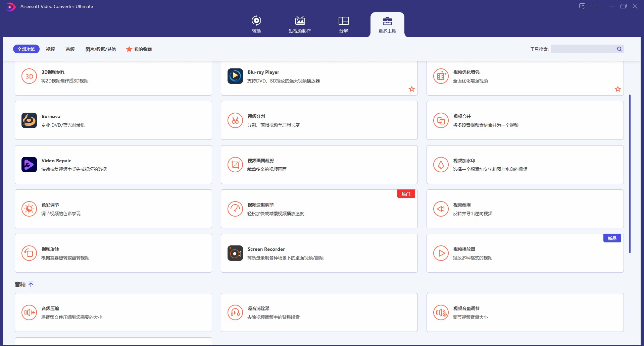Click 播放多种格式的视频 description
This screenshot has height=346, width=644.
pyautogui.click(x=473, y=258)
